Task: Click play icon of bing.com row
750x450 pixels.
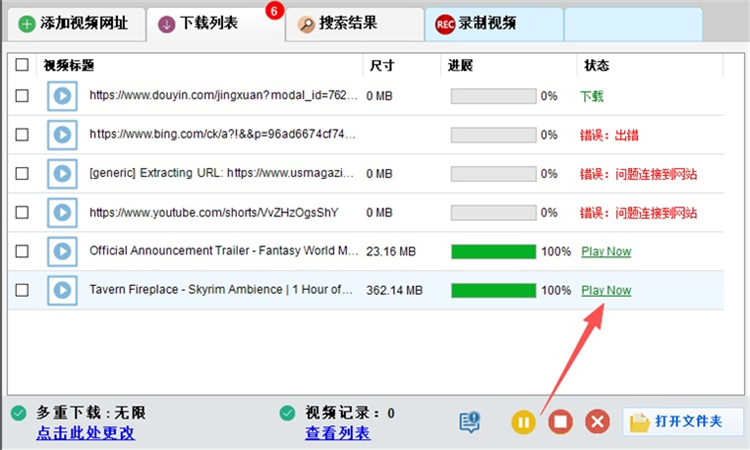Action: pyautogui.click(x=62, y=134)
